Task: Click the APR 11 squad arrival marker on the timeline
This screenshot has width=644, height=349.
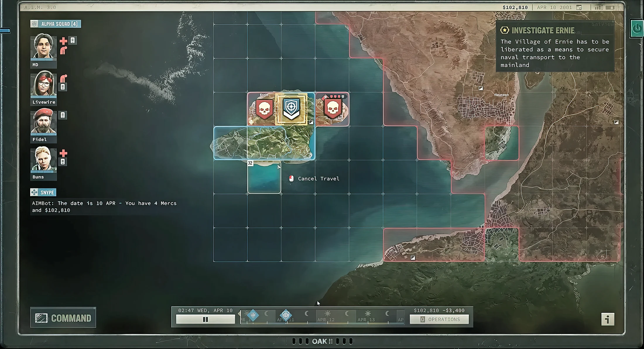Action: 286,315
